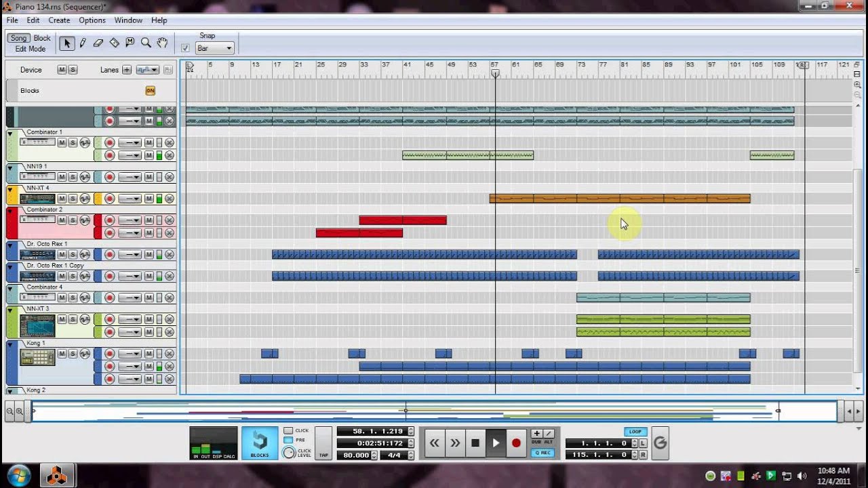The image size is (868, 488).
Task: Collapse the Dr. Octo Rex 1 track
Action: pos(10,244)
